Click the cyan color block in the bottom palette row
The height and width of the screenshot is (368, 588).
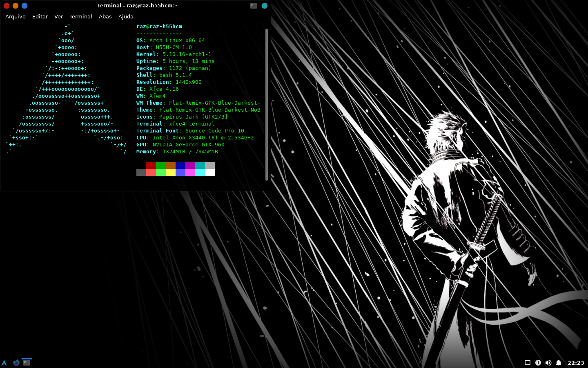point(200,172)
